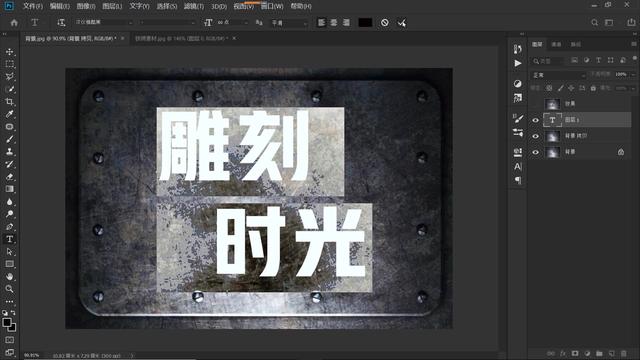Select the Zoom magnifier tool
The width and height of the screenshot is (640, 360).
coord(9,289)
